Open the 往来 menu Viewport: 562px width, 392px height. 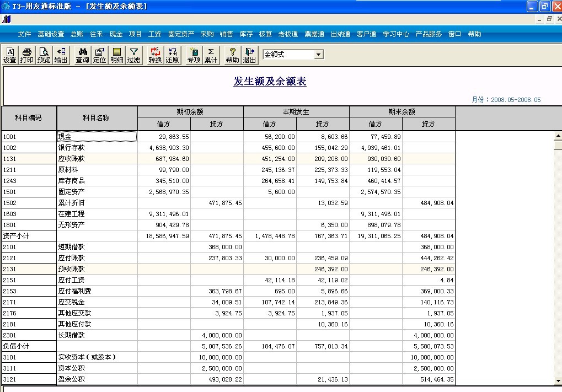point(96,34)
